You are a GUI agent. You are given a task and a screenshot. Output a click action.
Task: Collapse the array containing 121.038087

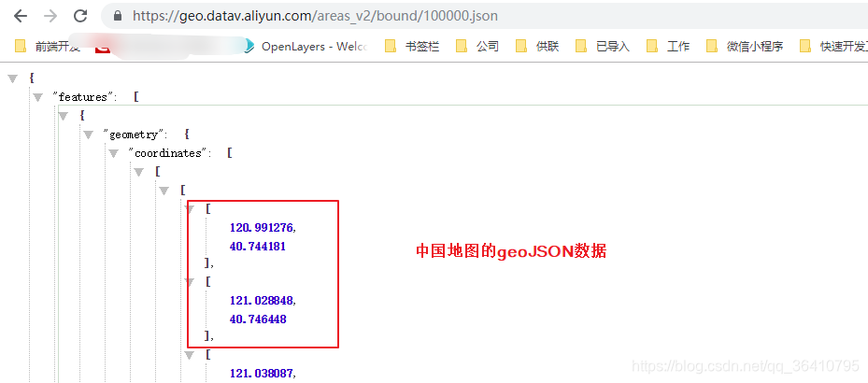click(x=190, y=355)
